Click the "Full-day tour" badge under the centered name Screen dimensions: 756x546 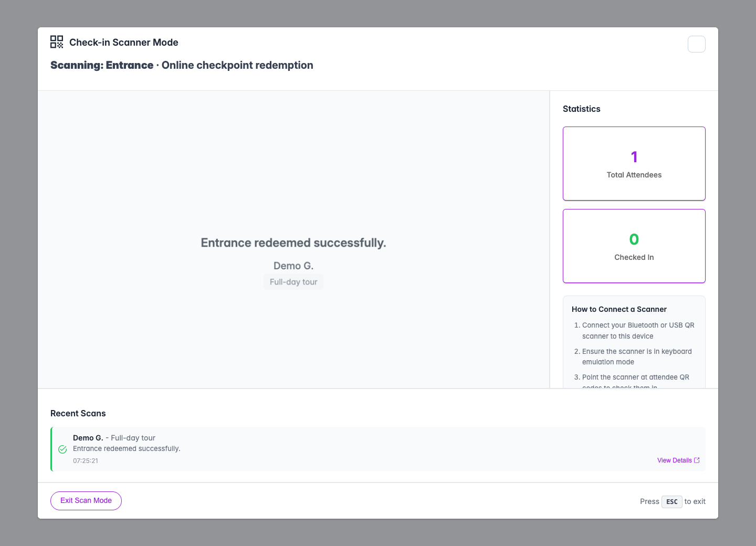[293, 282]
